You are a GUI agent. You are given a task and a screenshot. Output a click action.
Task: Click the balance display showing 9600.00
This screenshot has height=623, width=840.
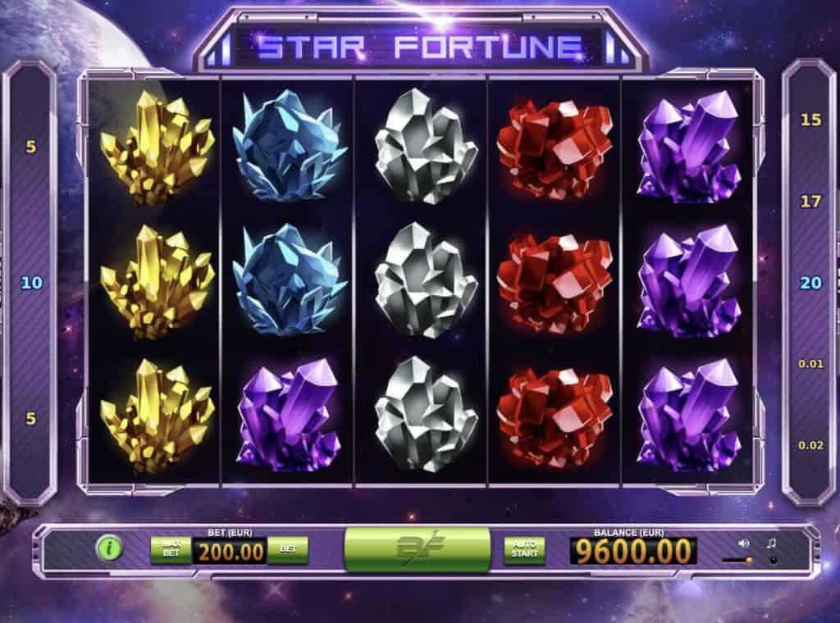click(x=633, y=552)
